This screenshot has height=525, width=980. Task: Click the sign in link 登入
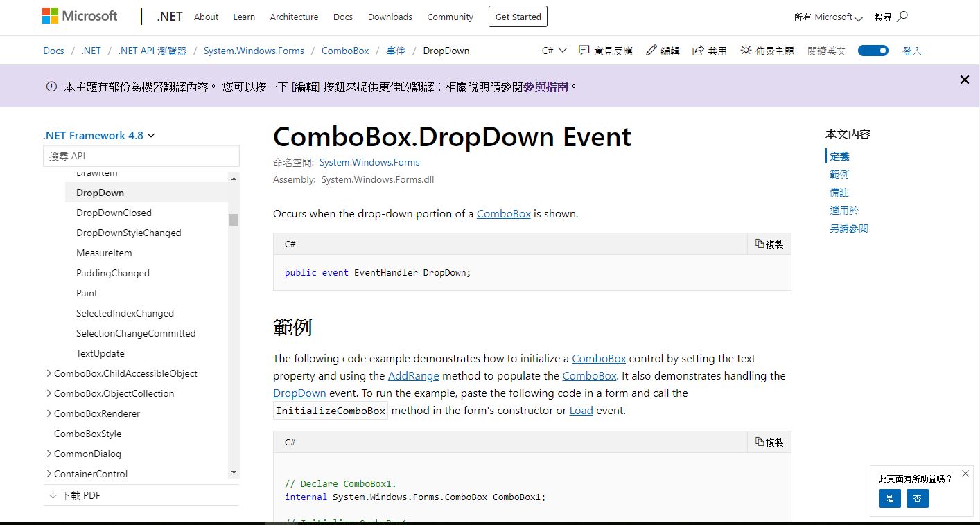tap(912, 51)
